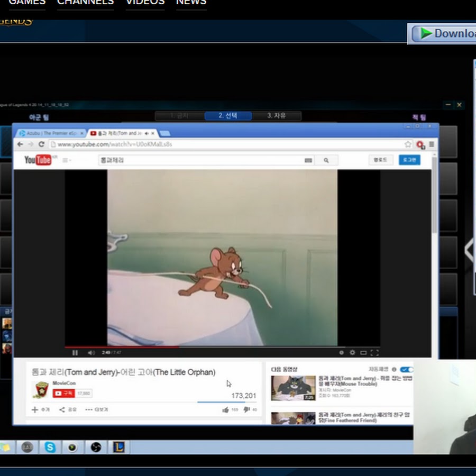Open the MovieCon channel avatar
Screen dimensions: 476x476
point(41,390)
